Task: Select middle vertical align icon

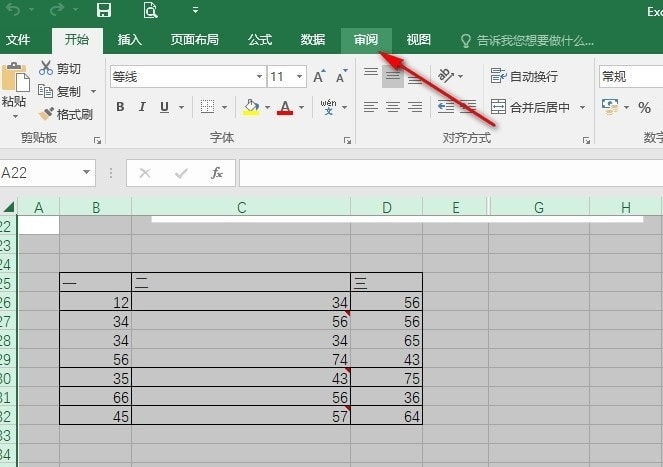Action: pos(393,76)
